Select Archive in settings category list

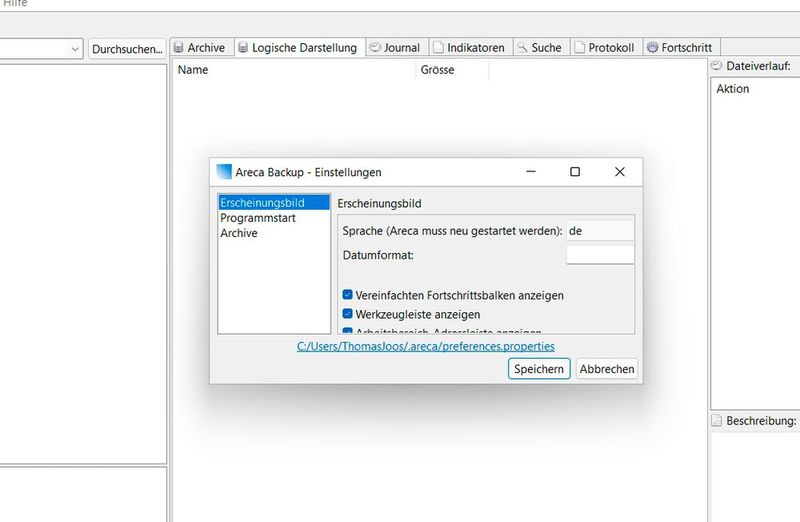click(274, 233)
